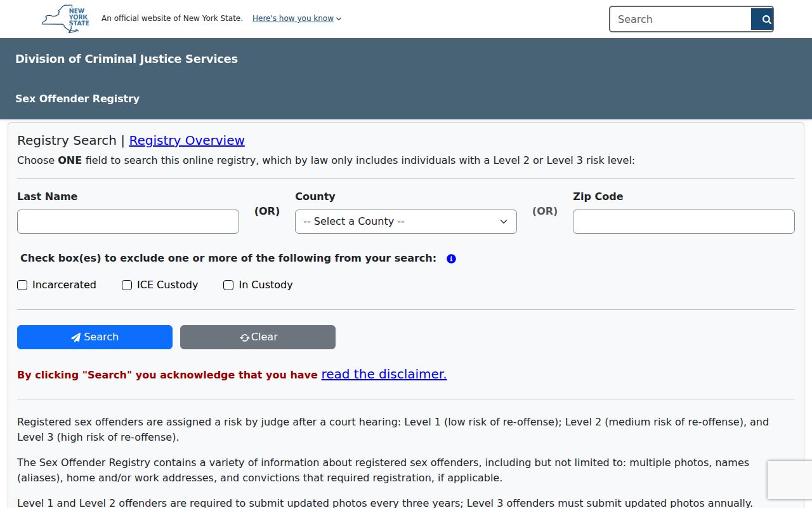812x508 pixels.
Task: Click the blue info icon beside the exclude label
Action: pos(451,258)
